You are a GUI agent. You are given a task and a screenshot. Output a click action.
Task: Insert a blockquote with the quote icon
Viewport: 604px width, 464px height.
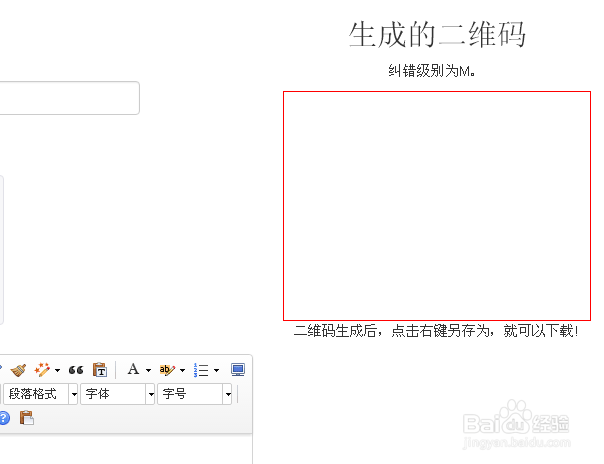click(x=76, y=370)
